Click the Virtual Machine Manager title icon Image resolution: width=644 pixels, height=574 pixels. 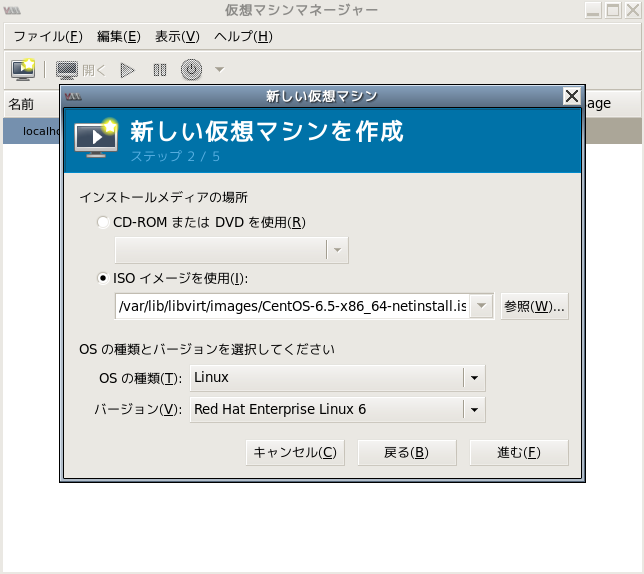coord(12,10)
